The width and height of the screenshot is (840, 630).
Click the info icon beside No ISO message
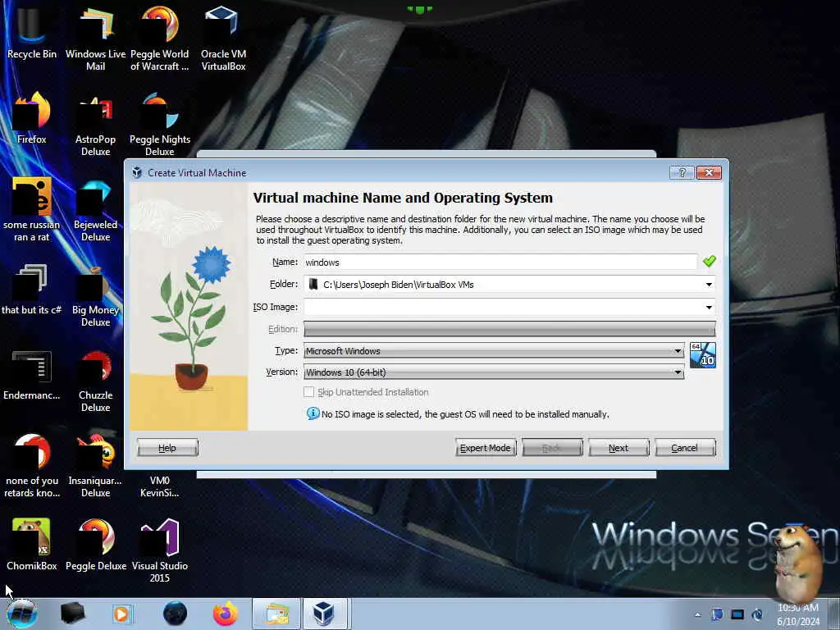click(x=313, y=413)
